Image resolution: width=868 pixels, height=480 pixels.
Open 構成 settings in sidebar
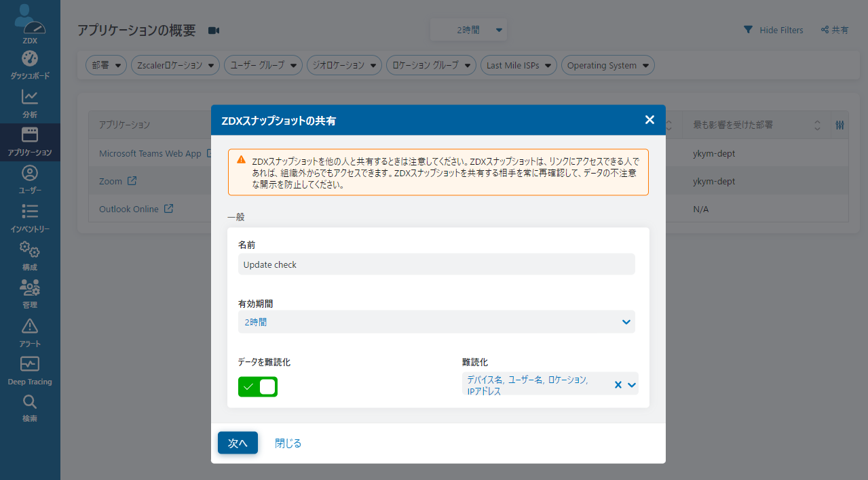click(x=30, y=256)
